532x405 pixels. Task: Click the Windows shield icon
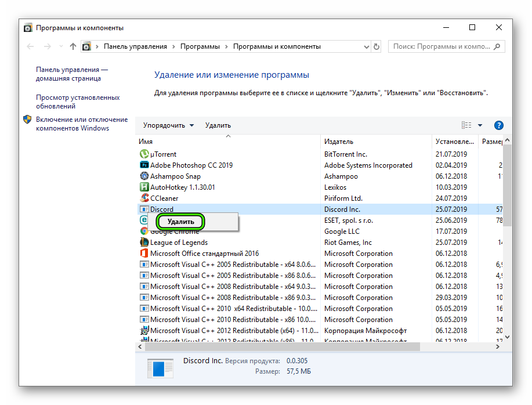pyautogui.click(x=27, y=120)
